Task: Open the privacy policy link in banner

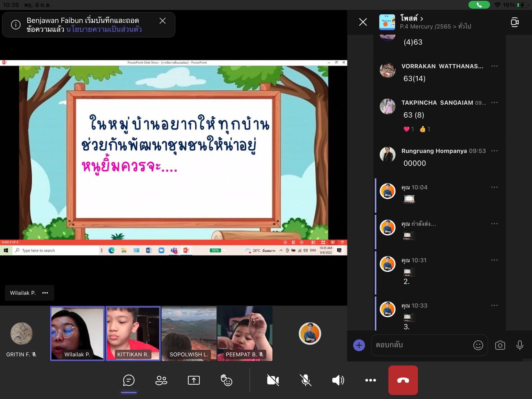Action: coord(104,30)
